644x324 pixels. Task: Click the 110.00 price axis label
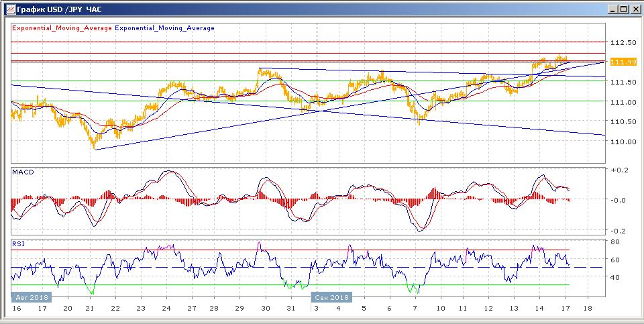624,142
